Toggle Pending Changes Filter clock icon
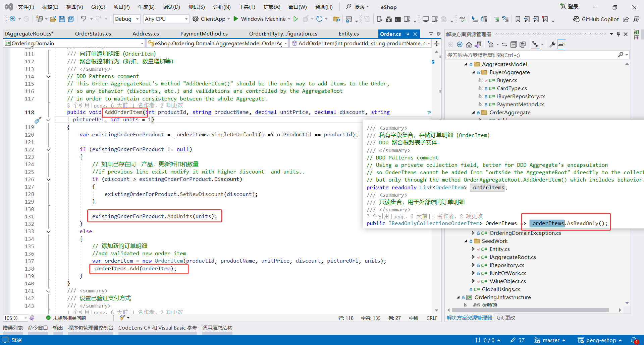 (x=491, y=45)
